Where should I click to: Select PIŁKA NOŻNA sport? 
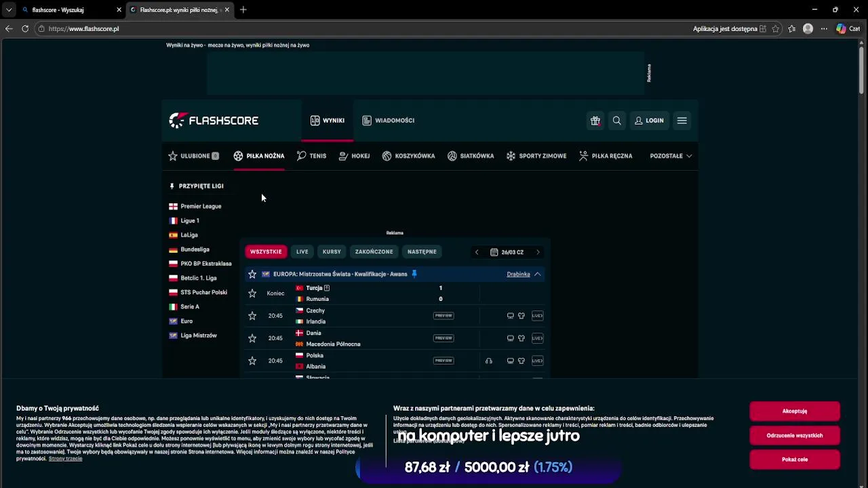click(x=259, y=156)
